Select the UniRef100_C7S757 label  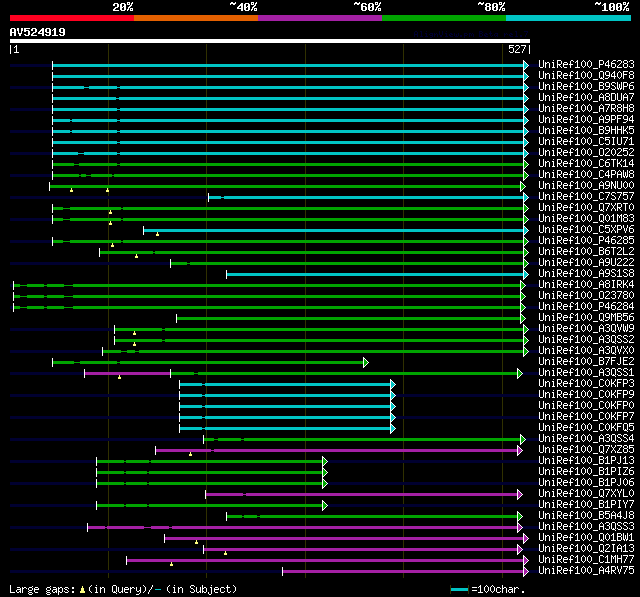[586, 196]
